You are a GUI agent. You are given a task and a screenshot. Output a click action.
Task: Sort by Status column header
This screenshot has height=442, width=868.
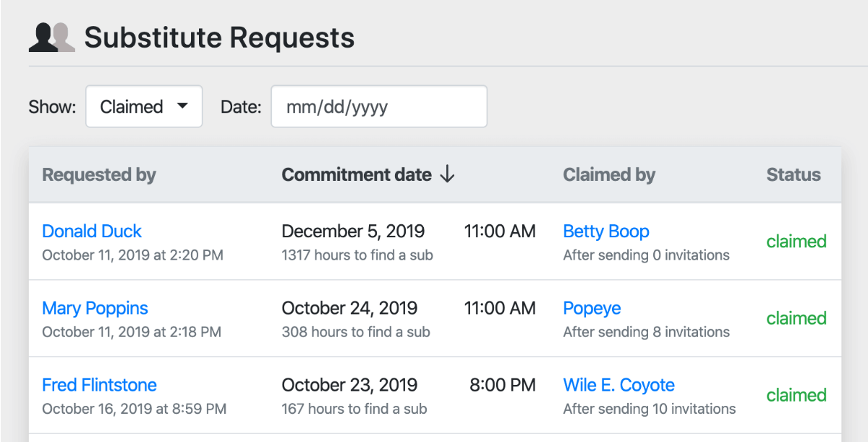(793, 175)
